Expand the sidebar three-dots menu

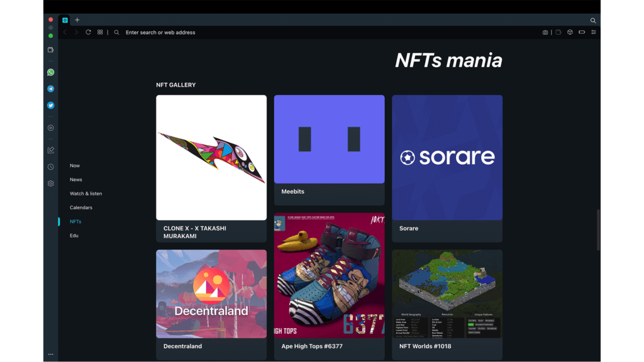51,354
